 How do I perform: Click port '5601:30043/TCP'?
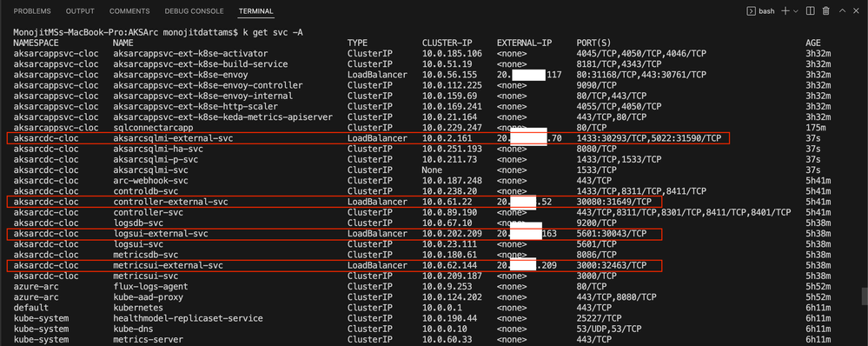click(611, 234)
